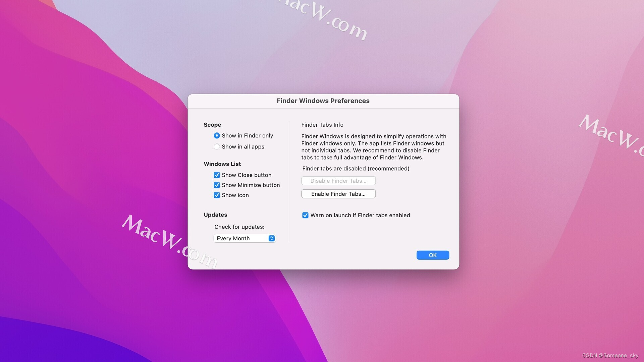Click the Finder Tabs Info description text area

(x=374, y=147)
